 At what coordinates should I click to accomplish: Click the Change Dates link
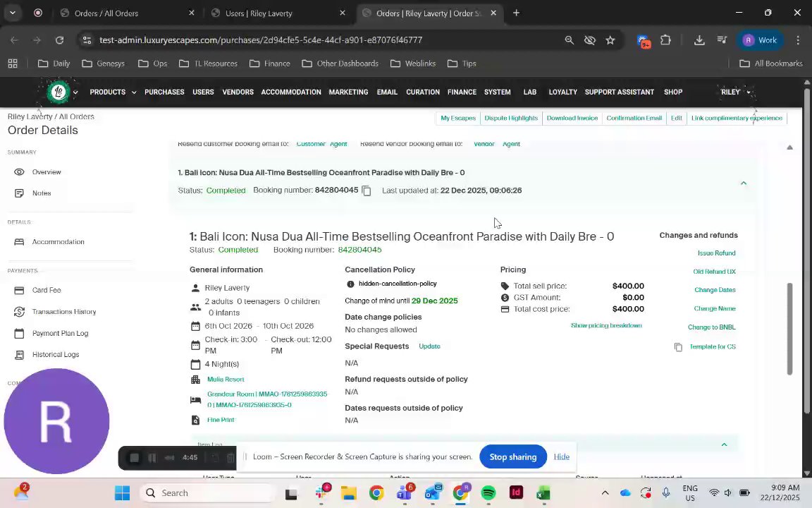(x=715, y=290)
